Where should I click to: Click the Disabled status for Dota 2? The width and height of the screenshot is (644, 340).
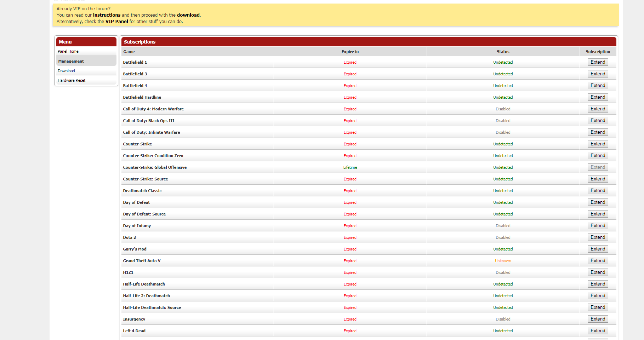tap(503, 237)
